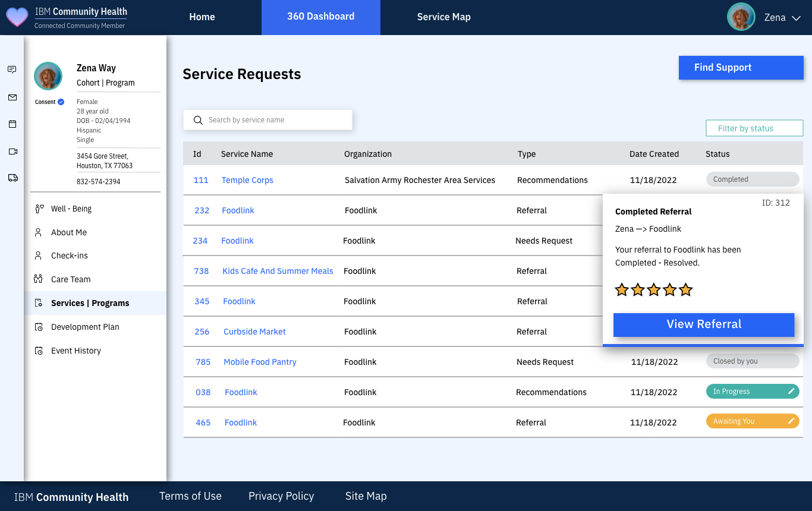Viewport: 812px width, 511px height.
Task: Click the heart logo of IBM Community Health
Action: pyautogui.click(x=17, y=17)
